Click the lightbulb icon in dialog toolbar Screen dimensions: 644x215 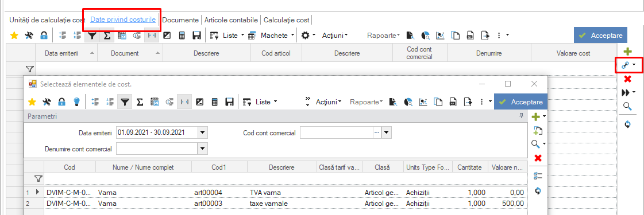76,101
